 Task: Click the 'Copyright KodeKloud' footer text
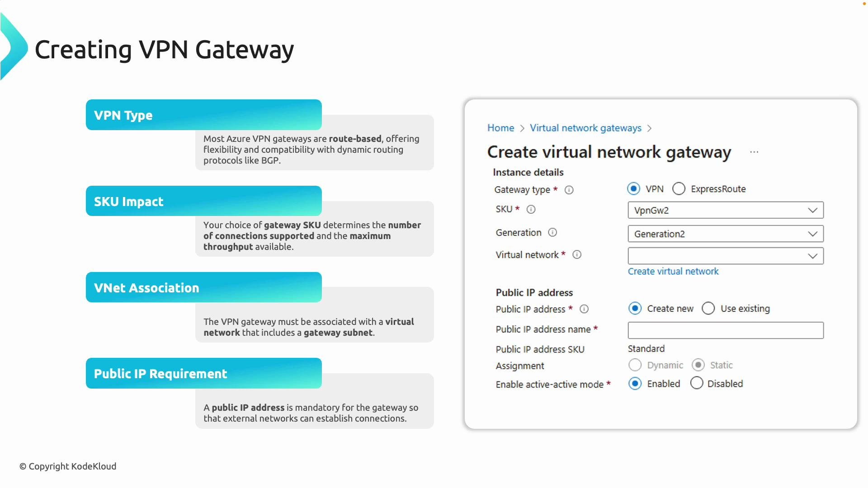click(x=68, y=466)
